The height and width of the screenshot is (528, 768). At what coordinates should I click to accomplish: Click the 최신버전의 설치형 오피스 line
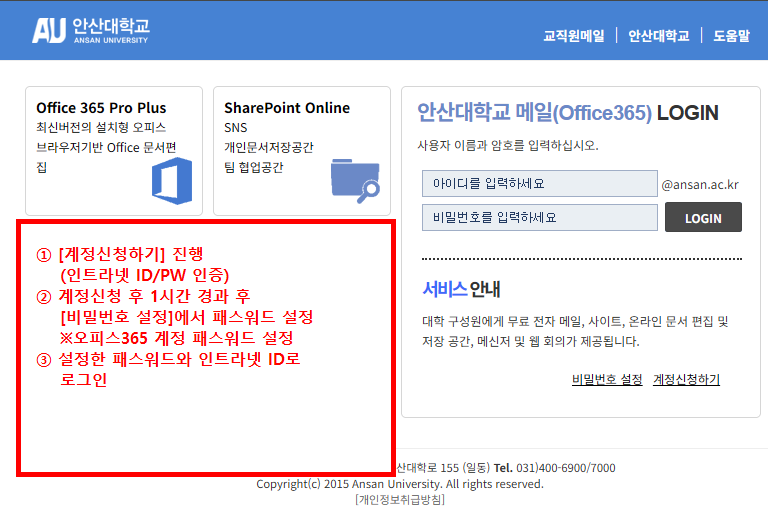101,127
